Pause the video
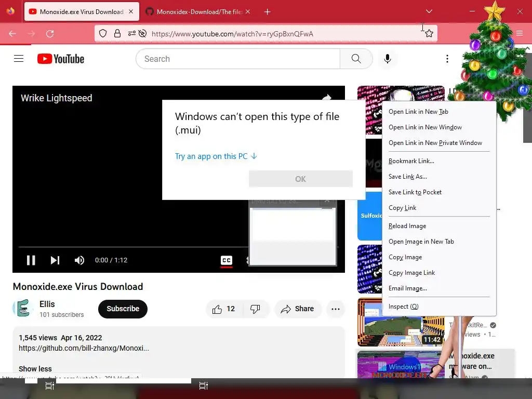The image size is (532, 399). click(x=31, y=260)
